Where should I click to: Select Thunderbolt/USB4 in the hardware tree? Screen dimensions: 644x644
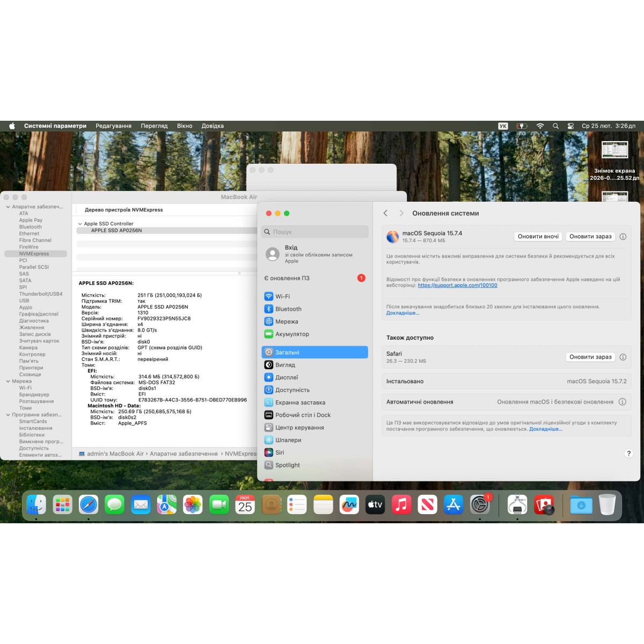pos(41,294)
